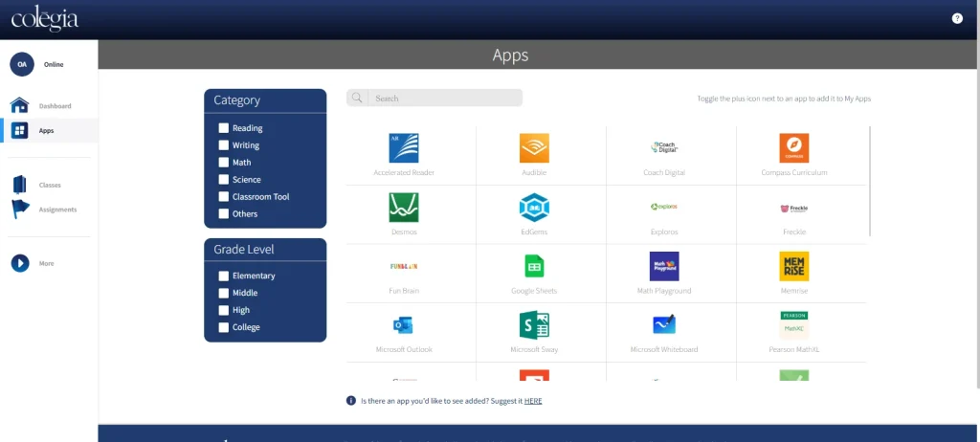This screenshot has width=980, height=442.
Task: Click the info icon beside suggestion text
Action: (x=351, y=401)
